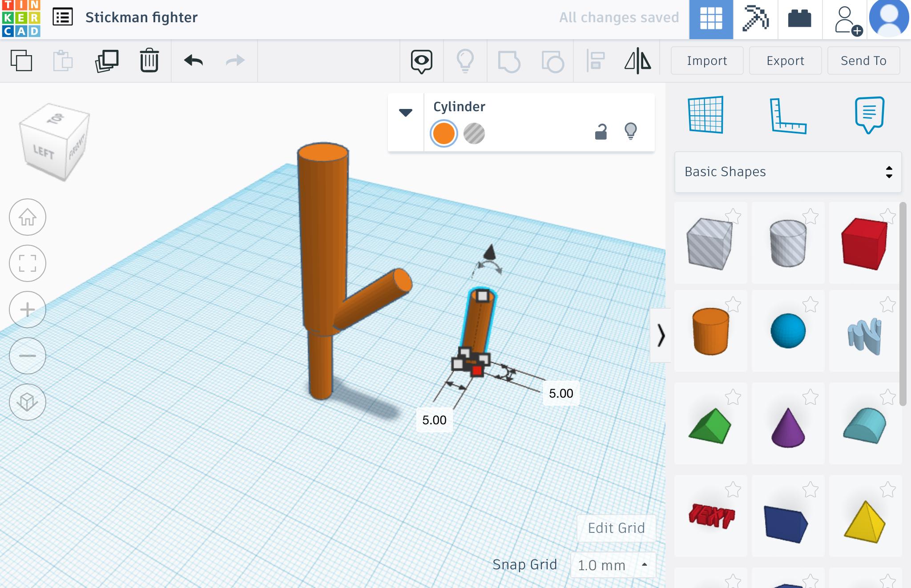The width and height of the screenshot is (911, 588).
Task: Open the Ruler tool
Action: [787, 116]
